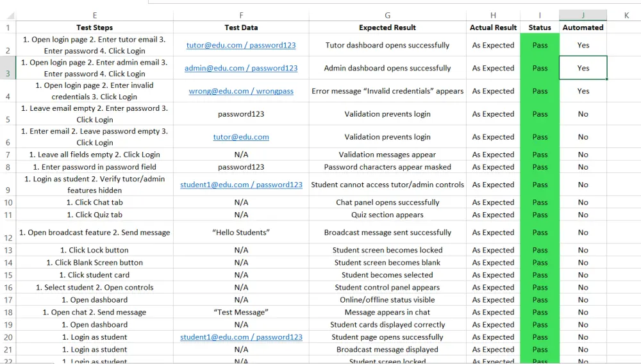Select row 3 header
The height and width of the screenshot is (364, 641).
(x=8, y=68)
